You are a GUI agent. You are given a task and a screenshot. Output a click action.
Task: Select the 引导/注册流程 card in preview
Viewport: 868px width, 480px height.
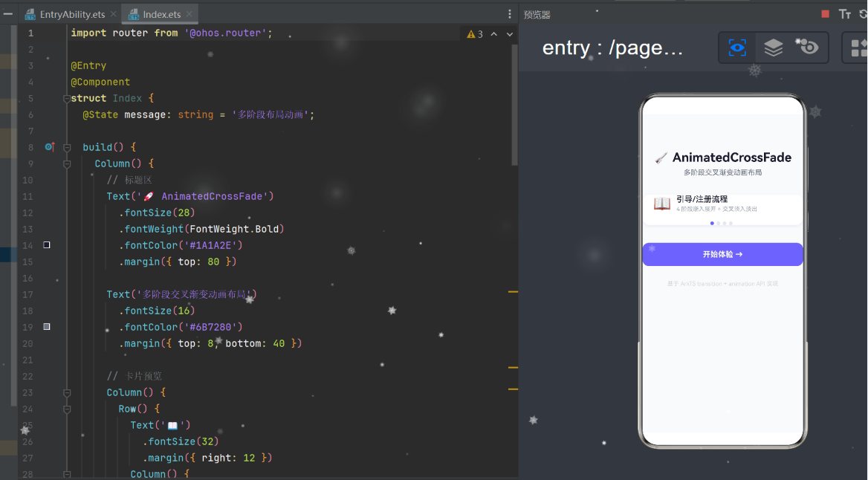(x=722, y=210)
